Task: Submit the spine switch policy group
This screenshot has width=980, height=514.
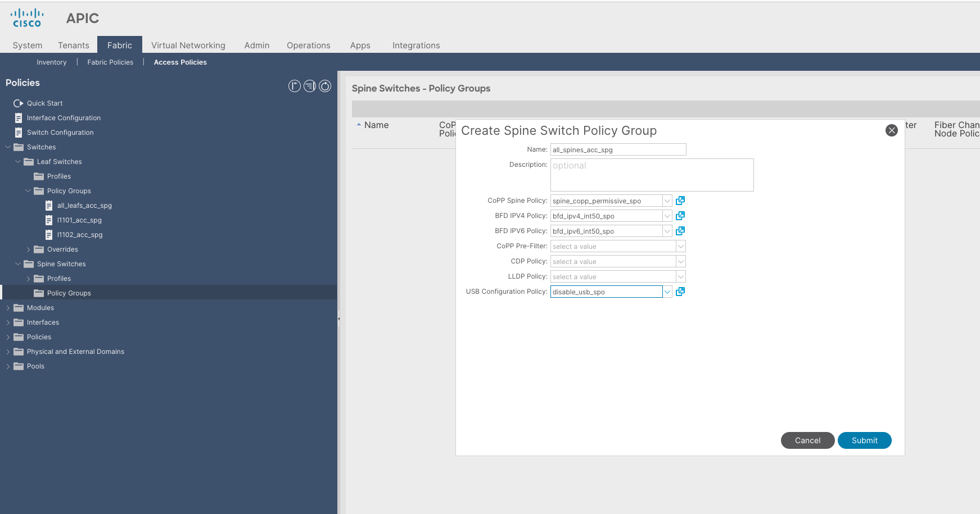Action: point(865,440)
